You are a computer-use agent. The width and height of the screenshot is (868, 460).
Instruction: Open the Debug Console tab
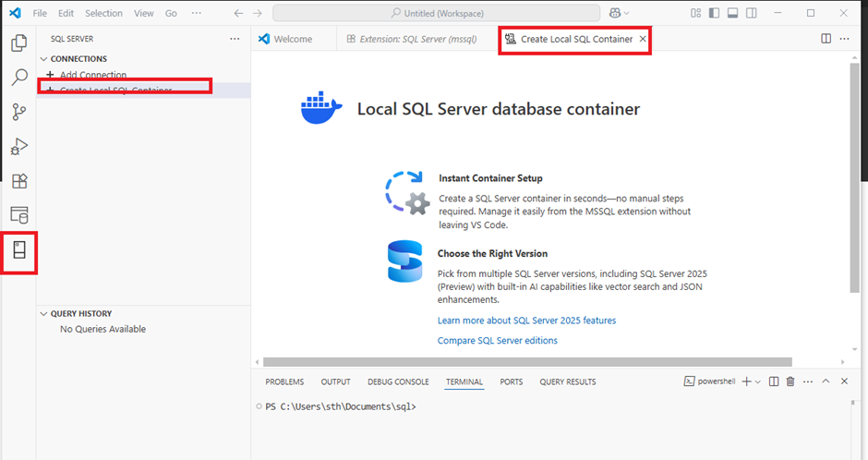pos(398,381)
